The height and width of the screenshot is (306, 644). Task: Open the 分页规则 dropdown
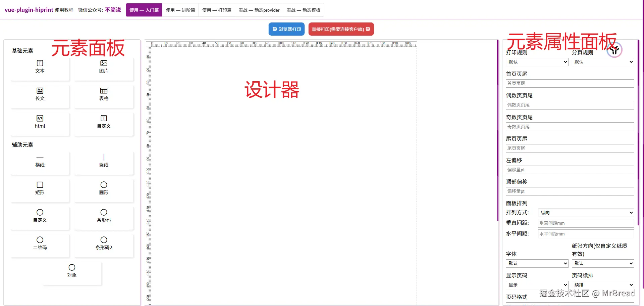tap(602, 62)
